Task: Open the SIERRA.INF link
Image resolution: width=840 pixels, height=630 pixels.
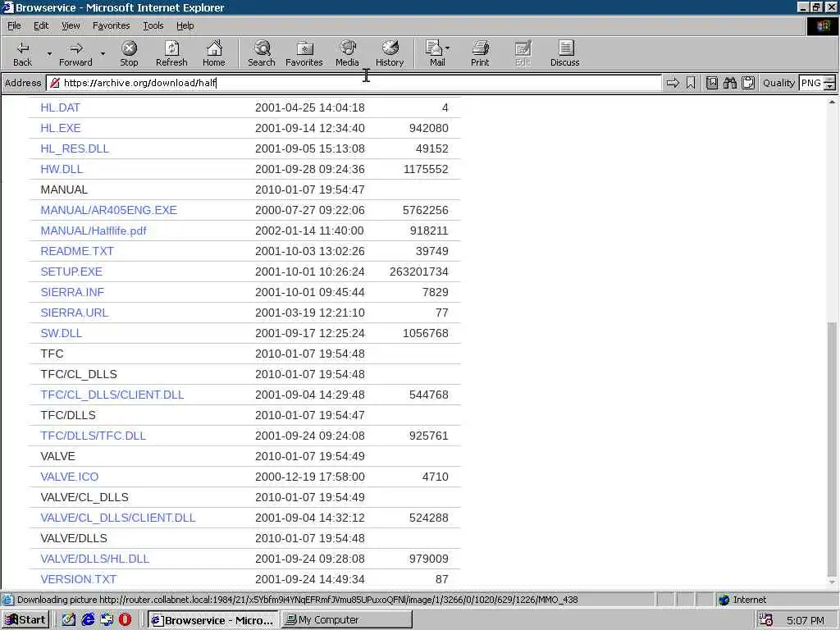Action: [x=72, y=293]
